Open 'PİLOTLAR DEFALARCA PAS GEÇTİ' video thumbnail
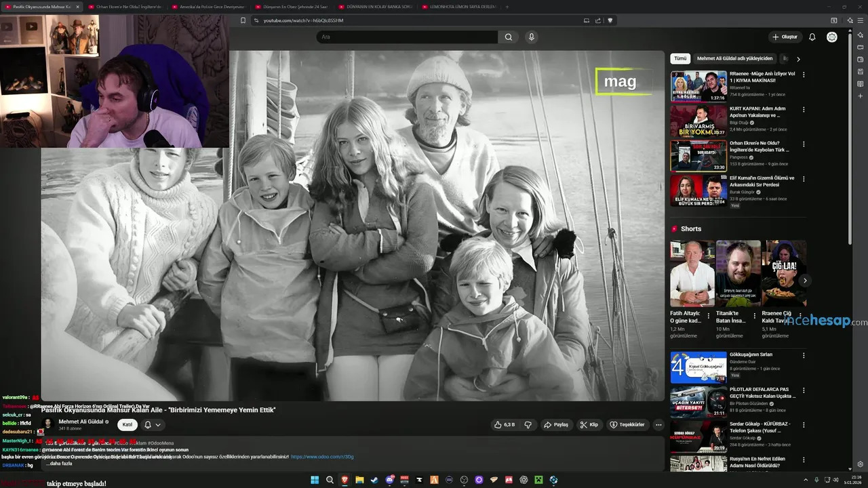 (x=698, y=402)
